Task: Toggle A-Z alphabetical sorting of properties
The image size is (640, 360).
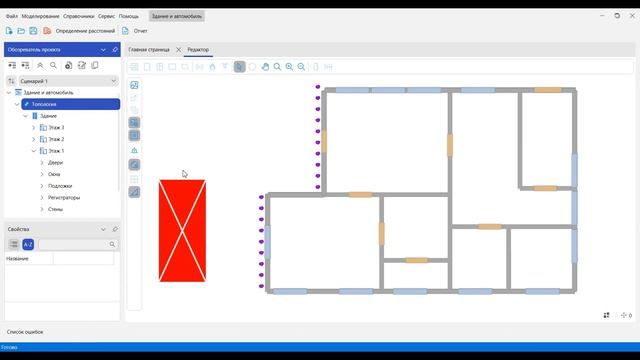Action: click(x=28, y=244)
